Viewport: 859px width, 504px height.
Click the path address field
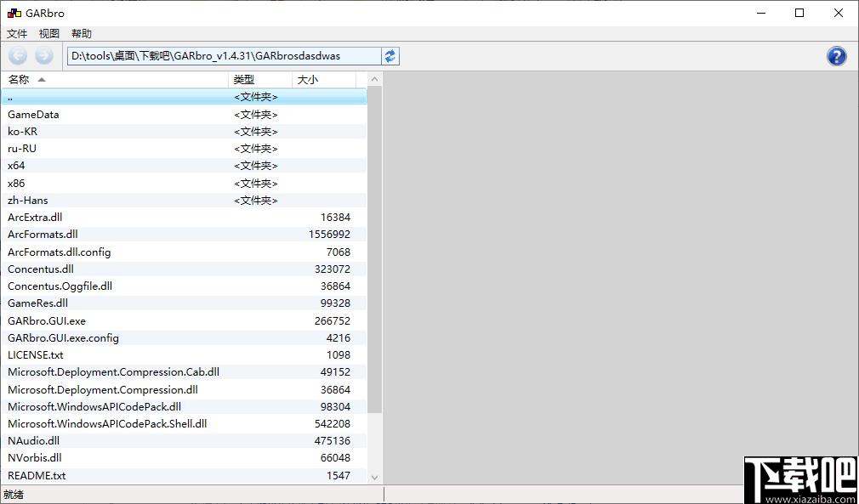(224, 56)
